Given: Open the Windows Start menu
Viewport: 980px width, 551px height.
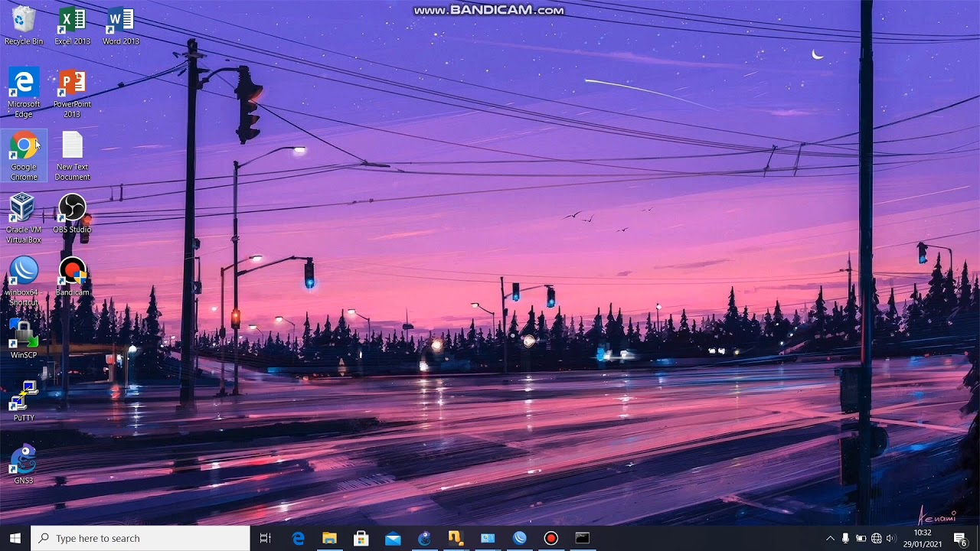Looking at the screenshot, I should click(x=15, y=538).
